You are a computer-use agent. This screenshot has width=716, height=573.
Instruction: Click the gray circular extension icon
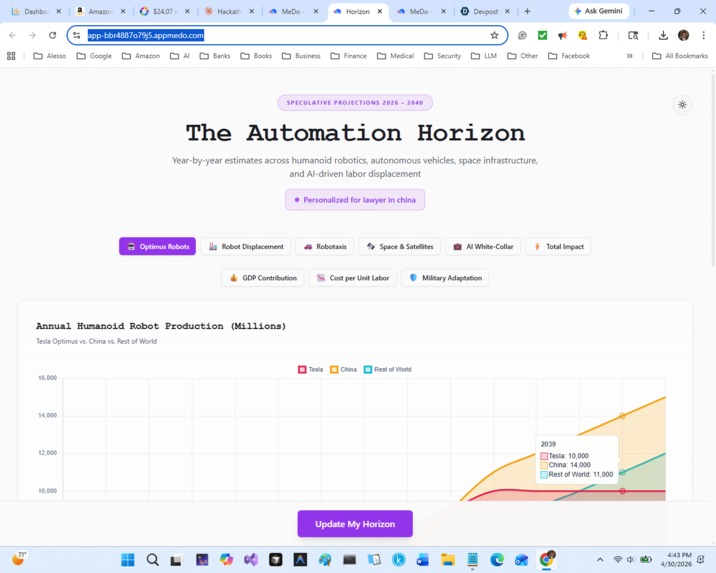click(x=522, y=35)
